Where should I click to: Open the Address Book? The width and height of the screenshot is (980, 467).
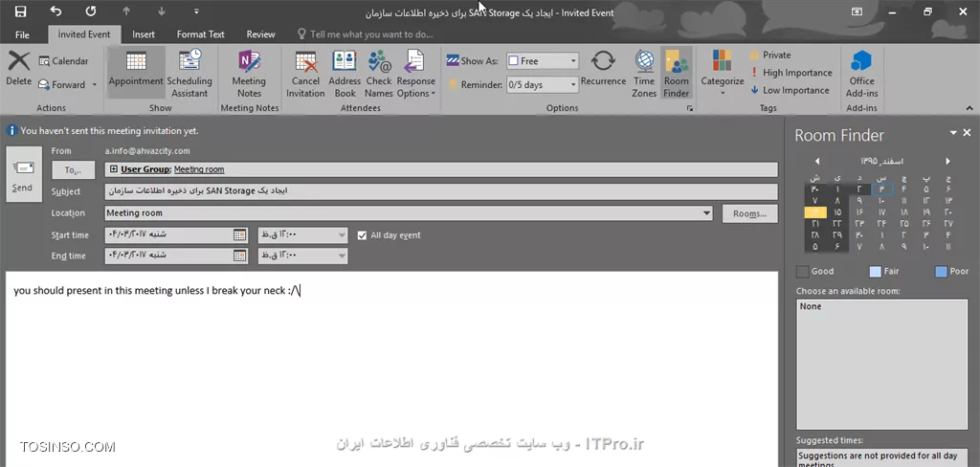(345, 73)
